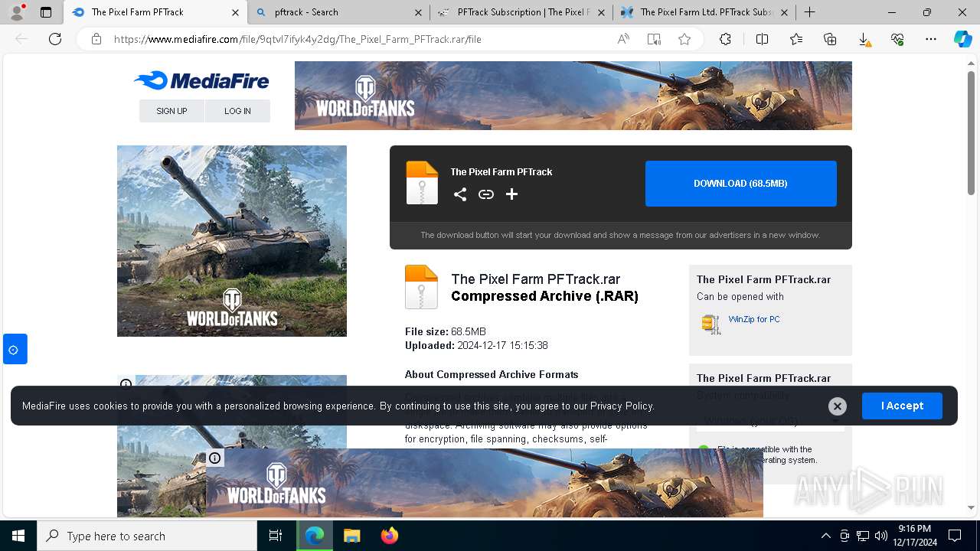Click the share icon under PFTrack title
Image resolution: width=980 pixels, height=551 pixels.
coord(460,194)
